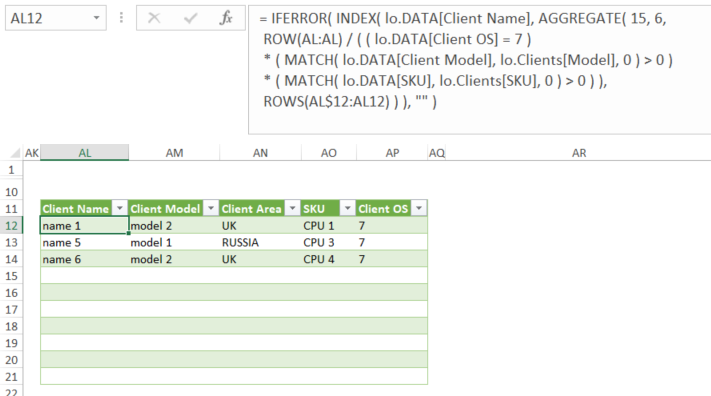This screenshot has width=711, height=396.
Task: Open SKU column filter dropdown
Action: click(x=347, y=209)
